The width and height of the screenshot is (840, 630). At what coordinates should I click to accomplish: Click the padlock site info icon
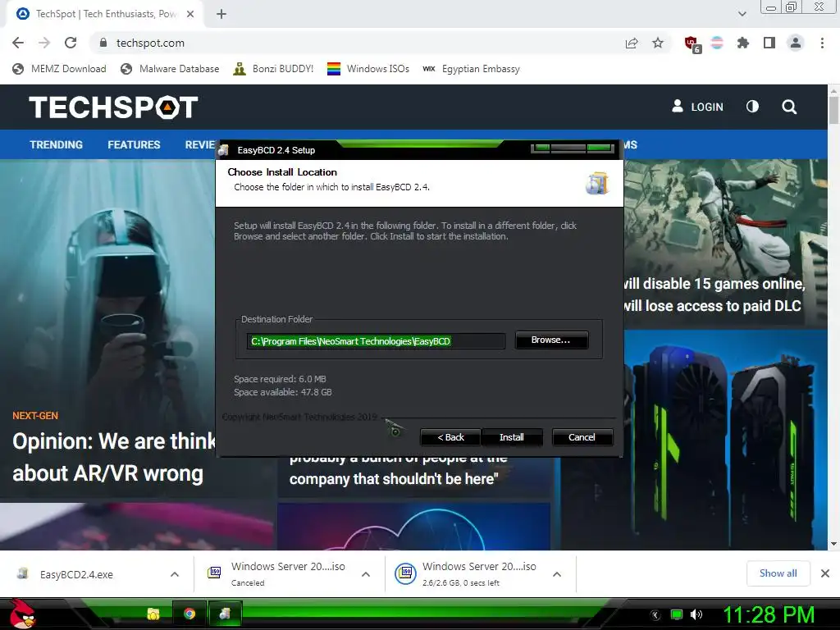tap(103, 43)
